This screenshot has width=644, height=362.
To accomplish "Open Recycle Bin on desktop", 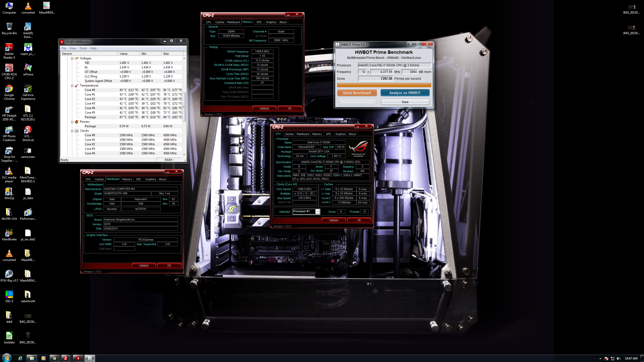I will pyautogui.click(x=9, y=28).
